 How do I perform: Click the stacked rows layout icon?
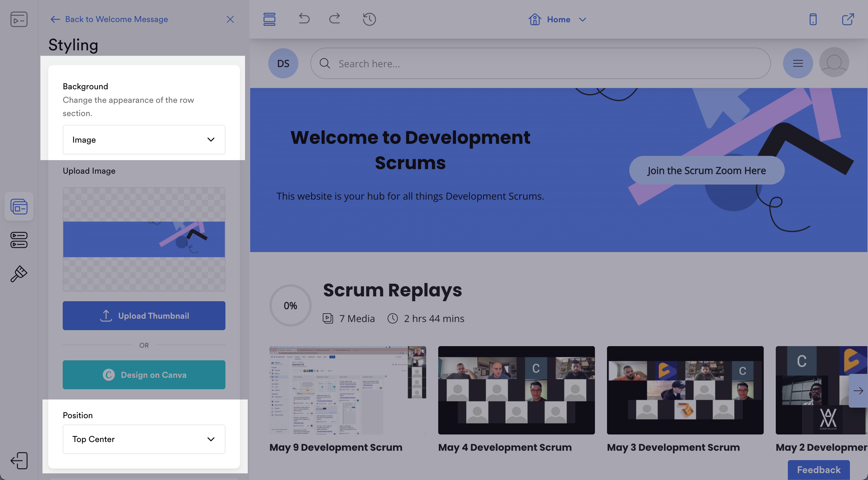pyautogui.click(x=269, y=19)
